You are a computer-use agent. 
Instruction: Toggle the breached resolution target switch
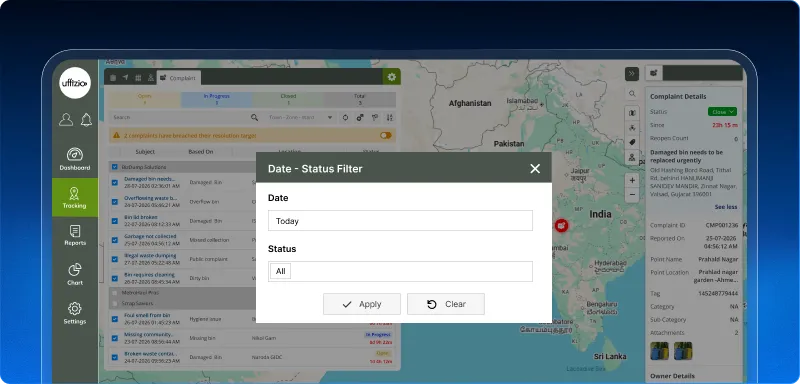pos(386,136)
